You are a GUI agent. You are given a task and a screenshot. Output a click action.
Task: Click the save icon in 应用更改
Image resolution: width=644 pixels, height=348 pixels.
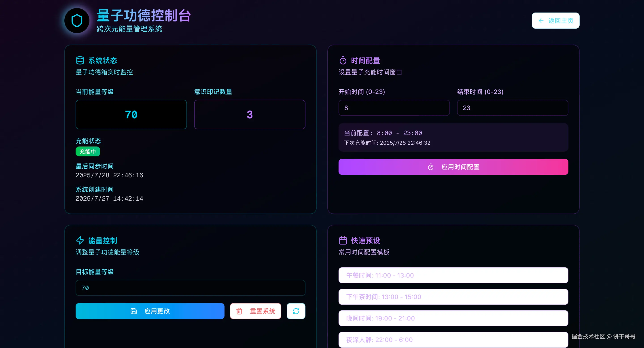pos(134,311)
